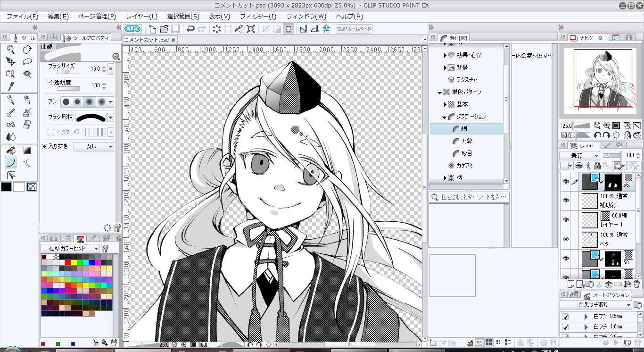
Task: Open the 入り抜き なし dropdown
Action: (94, 147)
